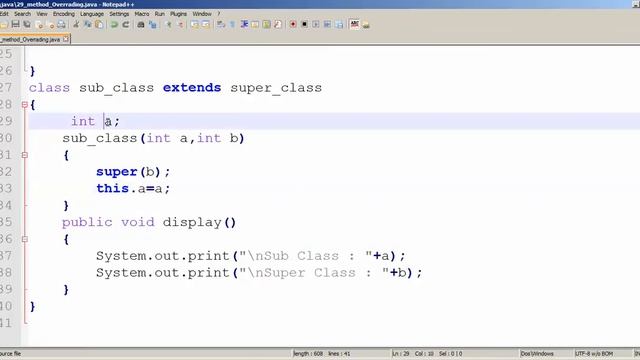640x360 pixels.
Task: Open the Run menu
Action: (x=160, y=14)
